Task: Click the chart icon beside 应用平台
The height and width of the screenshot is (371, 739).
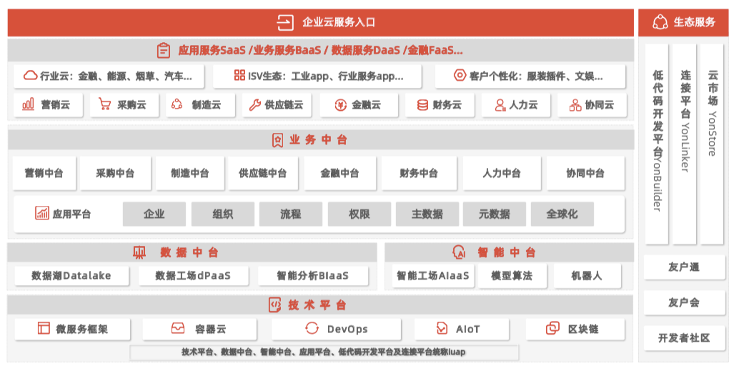Action: [42, 213]
